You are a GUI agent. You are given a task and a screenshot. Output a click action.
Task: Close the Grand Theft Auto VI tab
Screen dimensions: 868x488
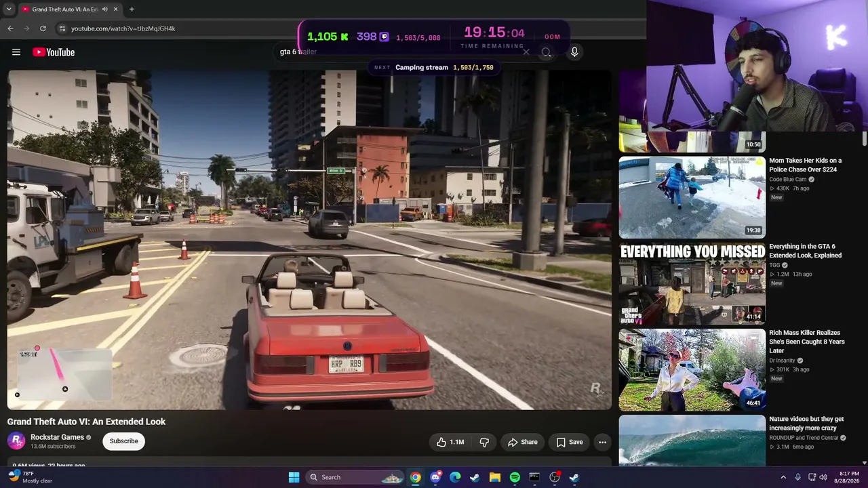click(x=115, y=9)
